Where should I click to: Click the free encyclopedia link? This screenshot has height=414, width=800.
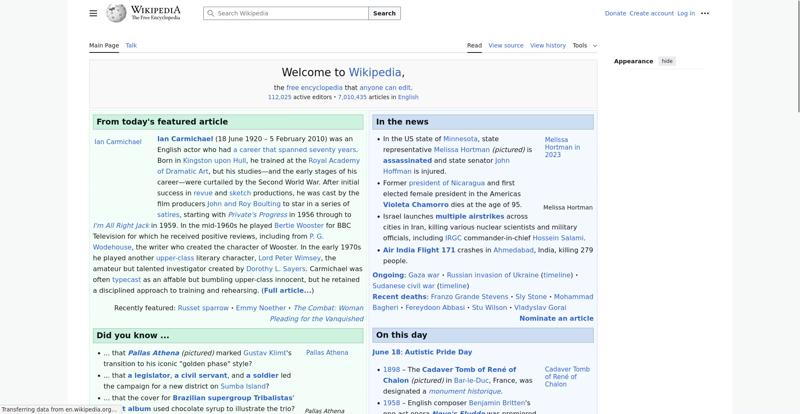coord(314,88)
